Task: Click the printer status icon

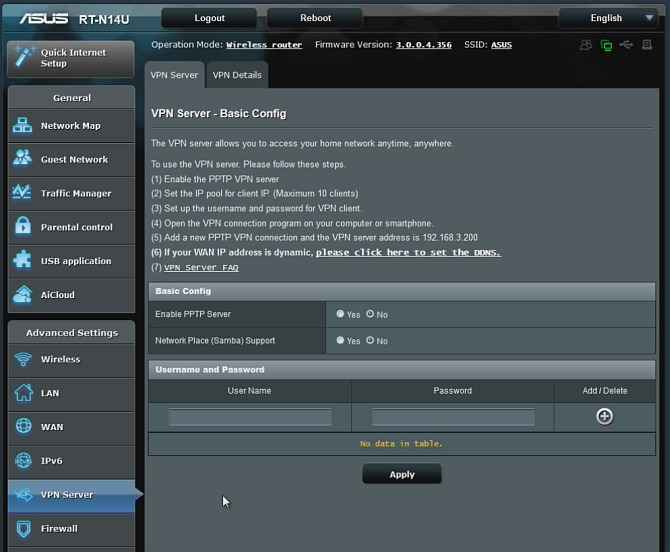Action: pos(647,44)
